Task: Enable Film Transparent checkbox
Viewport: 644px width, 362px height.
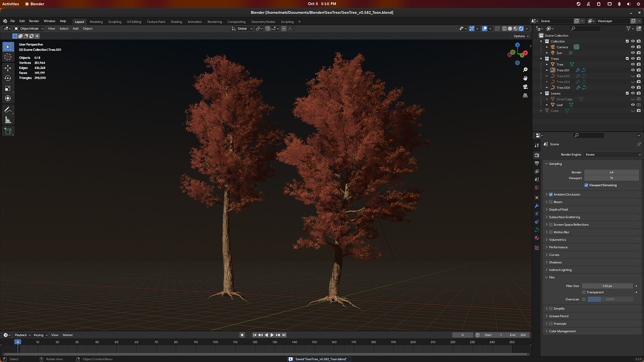Action: click(584, 292)
